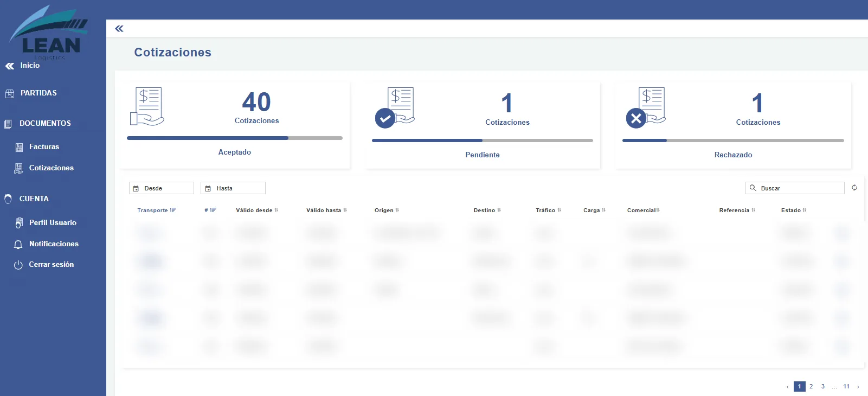Click the Pendiente progress bar
This screenshot has width=868, height=396.
coord(483,140)
